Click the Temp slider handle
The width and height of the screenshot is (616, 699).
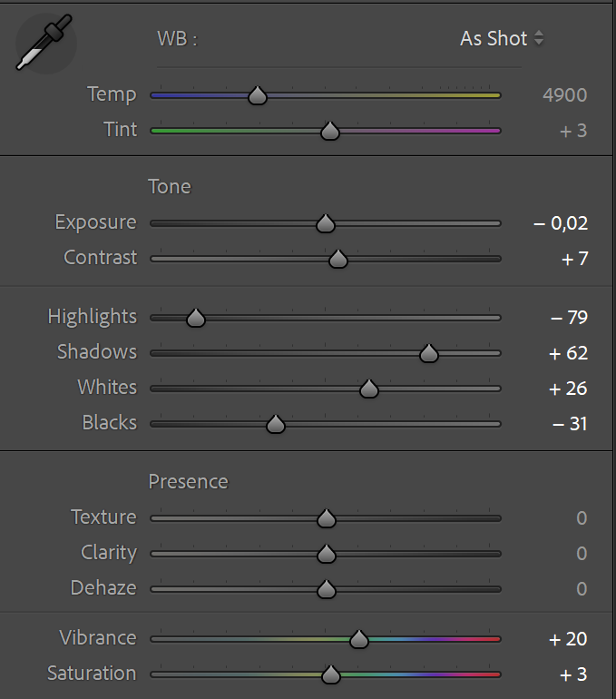point(258,95)
